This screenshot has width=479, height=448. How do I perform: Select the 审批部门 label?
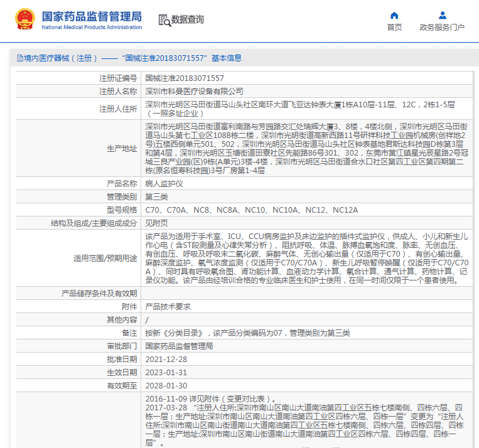[x=122, y=346]
